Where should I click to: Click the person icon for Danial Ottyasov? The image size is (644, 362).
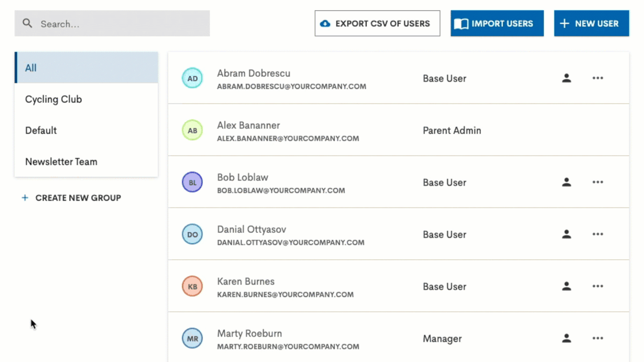(567, 234)
